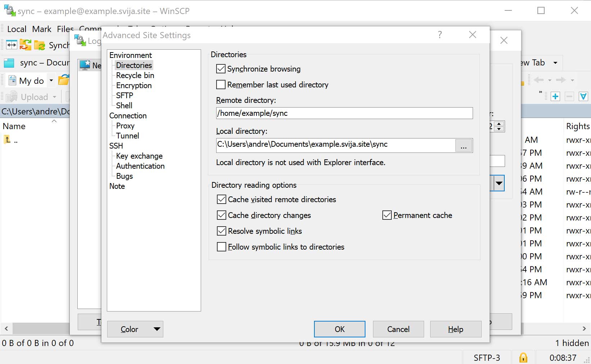Click the parent directory up-arrow icon
The width and height of the screenshot is (591, 364).
point(8,140)
